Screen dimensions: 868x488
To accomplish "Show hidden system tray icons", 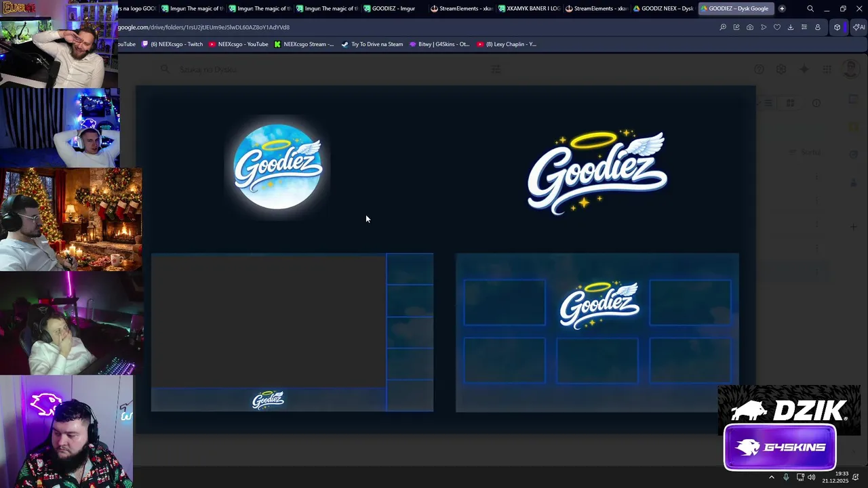I will coord(772,477).
